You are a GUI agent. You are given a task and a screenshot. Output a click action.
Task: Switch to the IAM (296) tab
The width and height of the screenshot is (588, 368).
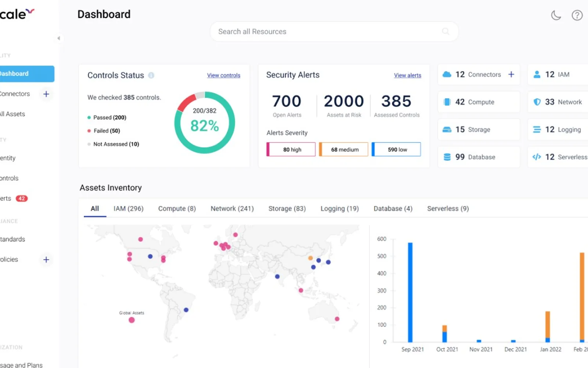(128, 209)
